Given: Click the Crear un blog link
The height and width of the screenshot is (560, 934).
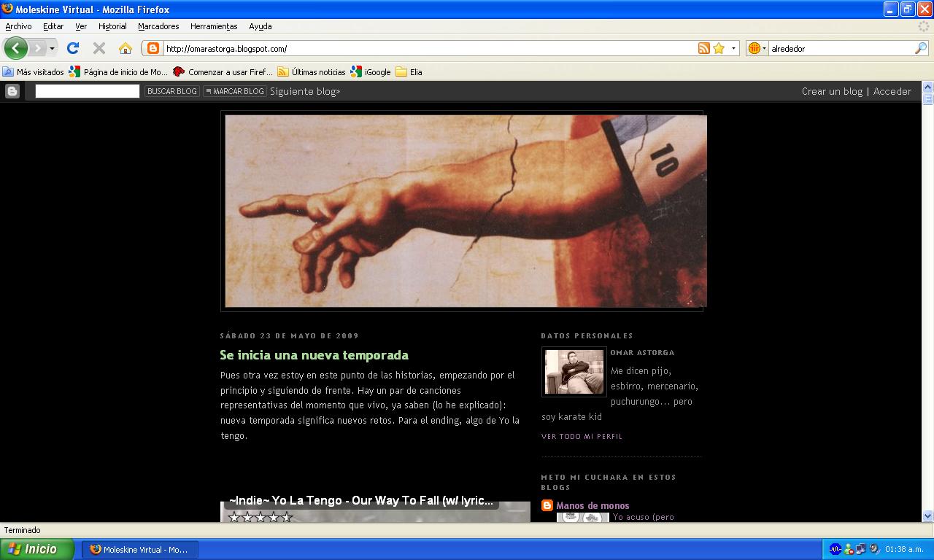Looking at the screenshot, I should [832, 91].
